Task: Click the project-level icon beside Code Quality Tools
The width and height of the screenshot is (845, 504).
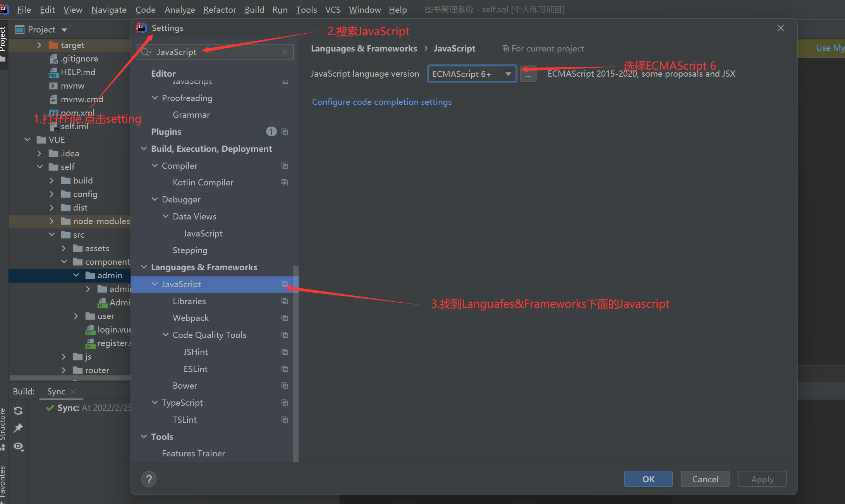Action: pyautogui.click(x=285, y=335)
